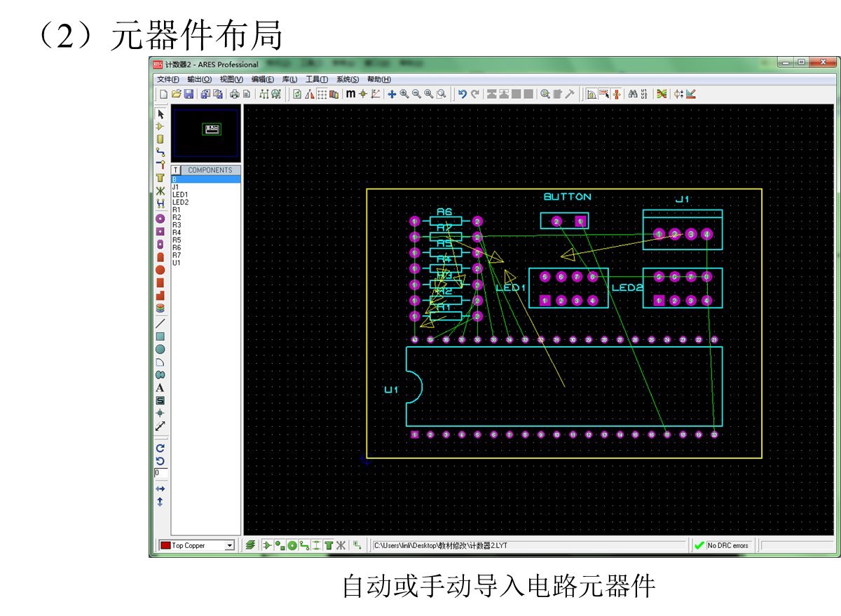841x616 pixels.
Task: Activate the Ratsnest mode tool
Action: [x=160, y=190]
